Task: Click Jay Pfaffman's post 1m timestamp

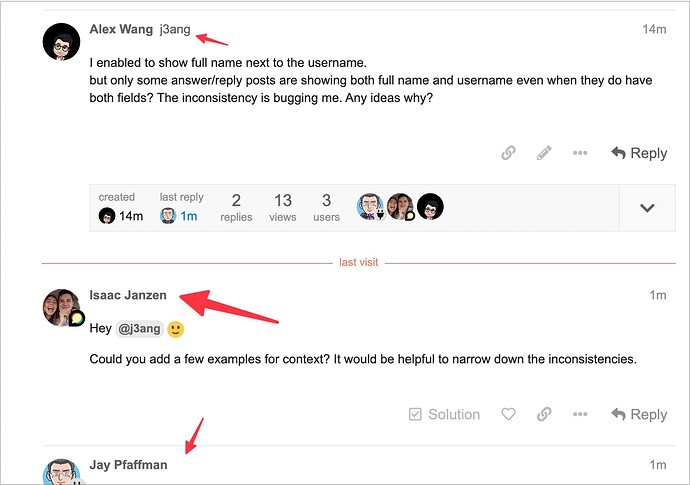Action: tap(658, 465)
